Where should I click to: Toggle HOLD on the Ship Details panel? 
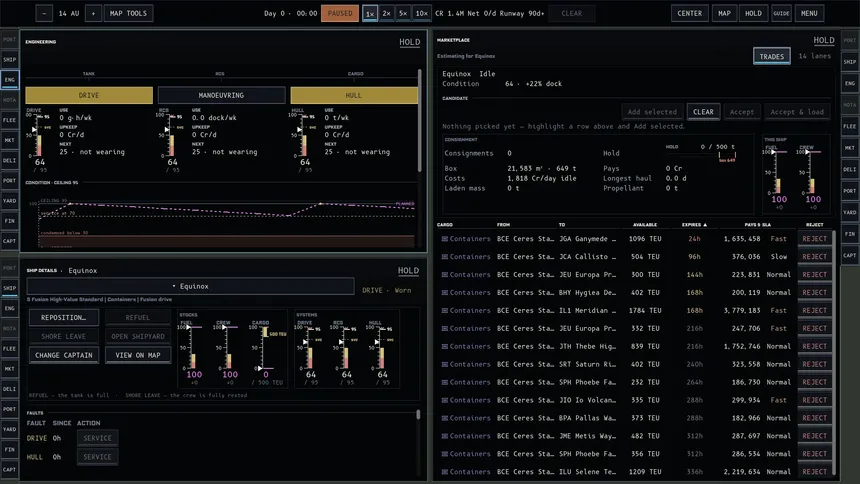tap(408, 271)
